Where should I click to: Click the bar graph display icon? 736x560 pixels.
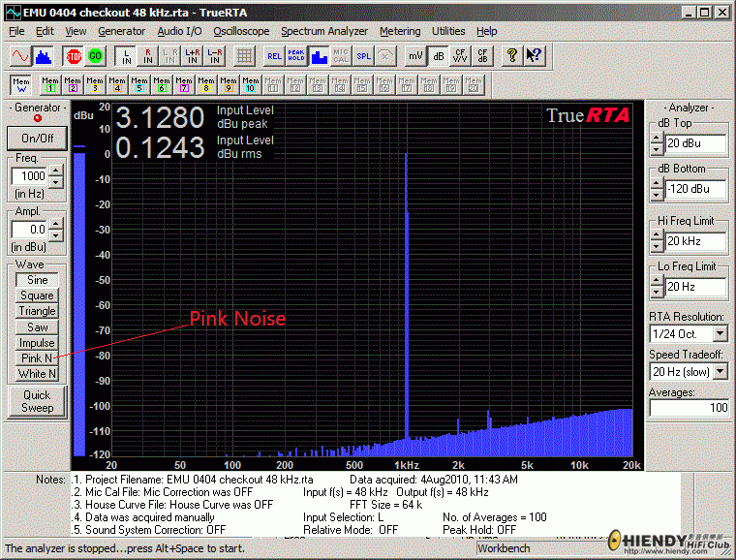tap(320, 56)
